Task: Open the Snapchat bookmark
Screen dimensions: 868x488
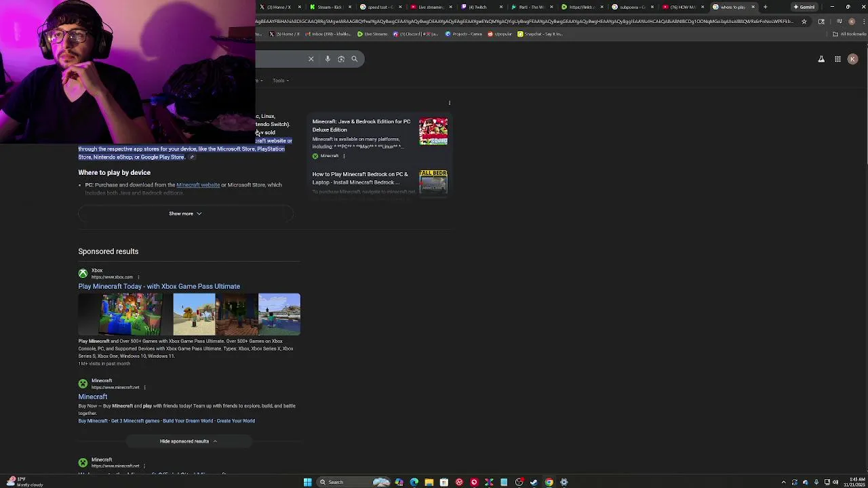Action: pyautogui.click(x=540, y=34)
